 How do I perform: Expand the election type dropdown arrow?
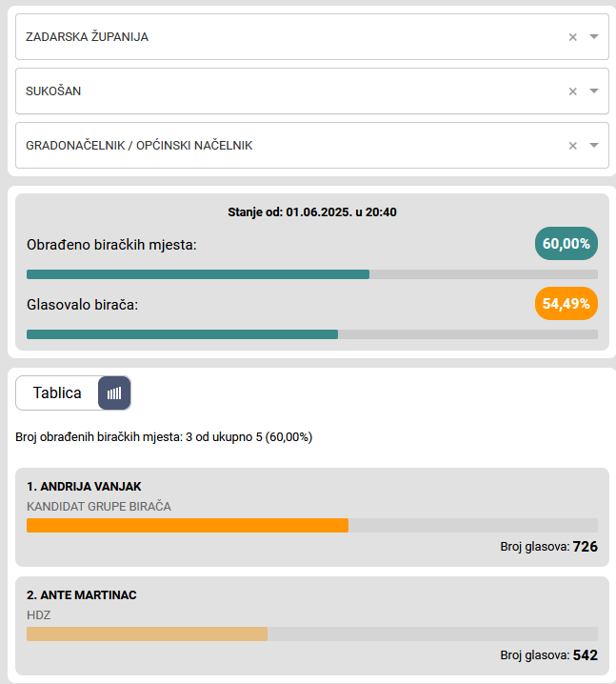pos(594,146)
